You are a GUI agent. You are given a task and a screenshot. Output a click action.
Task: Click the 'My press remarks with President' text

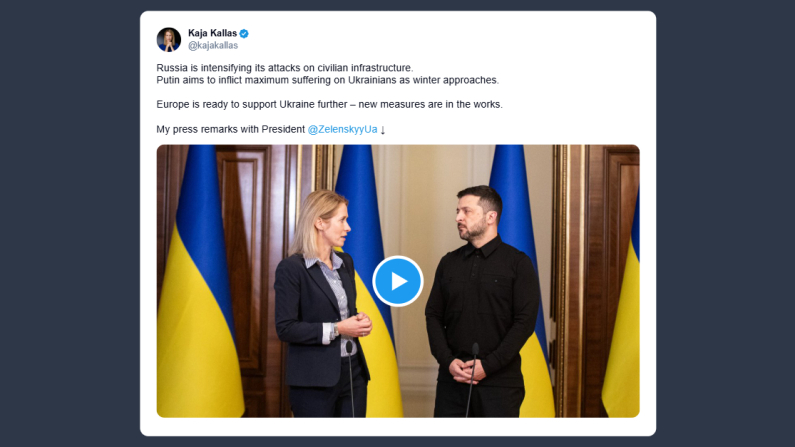pos(231,129)
